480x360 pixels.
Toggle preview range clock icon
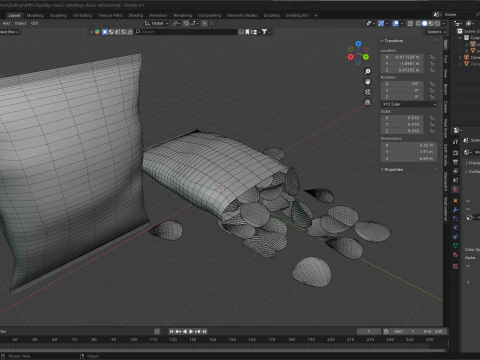(386, 331)
